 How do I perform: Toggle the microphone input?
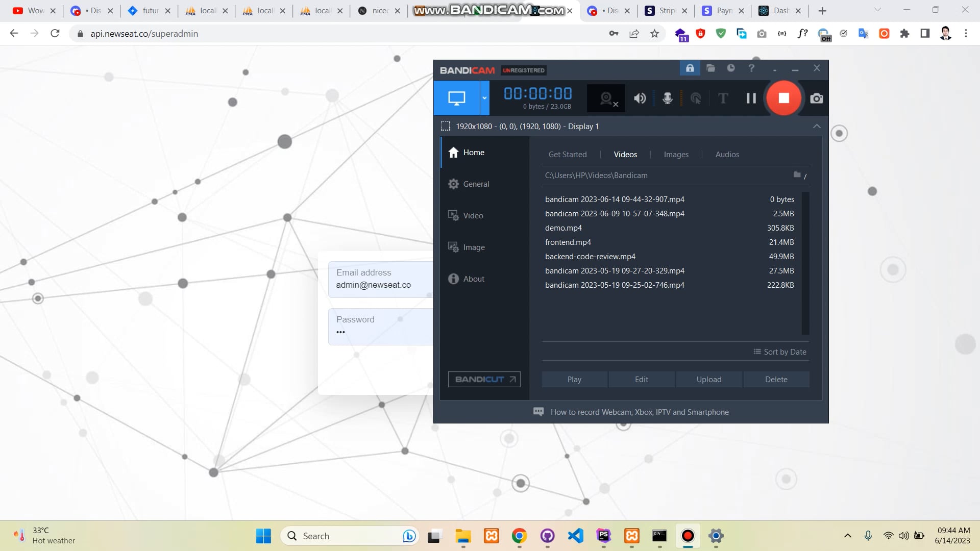pyautogui.click(x=667, y=98)
